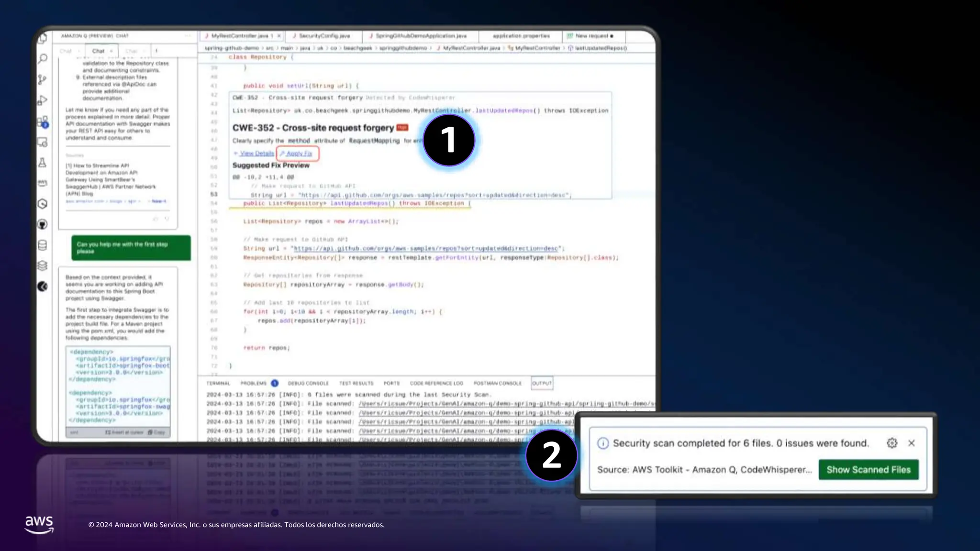Open Remote Explorer in activity bar
Image resolution: width=980 pixels, height=551 pixels.
[43, 142]
